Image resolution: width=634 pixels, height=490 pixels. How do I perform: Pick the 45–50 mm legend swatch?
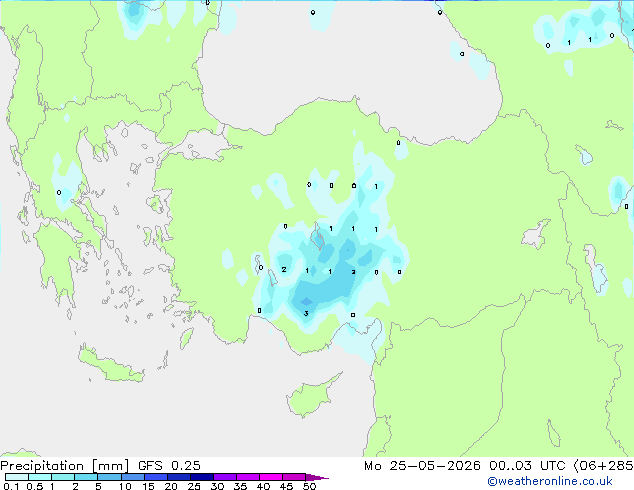click(294, 477)
